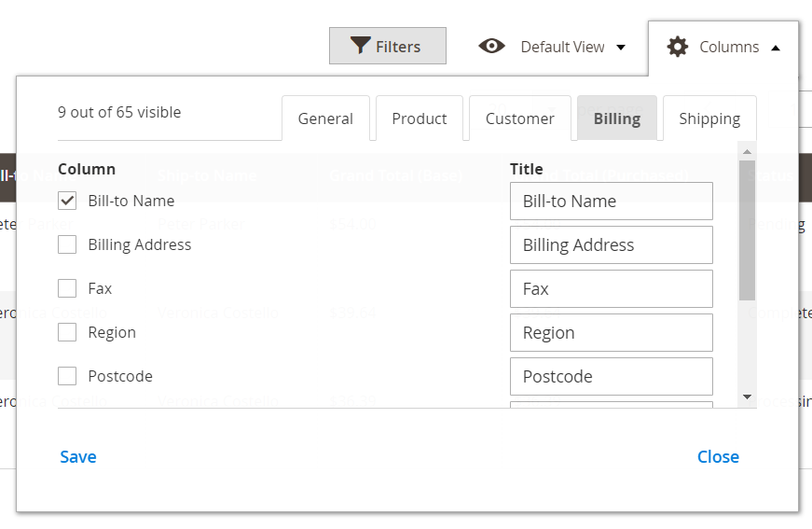Click the Fax label text
The image size is (812, 529).
[100, 288]
